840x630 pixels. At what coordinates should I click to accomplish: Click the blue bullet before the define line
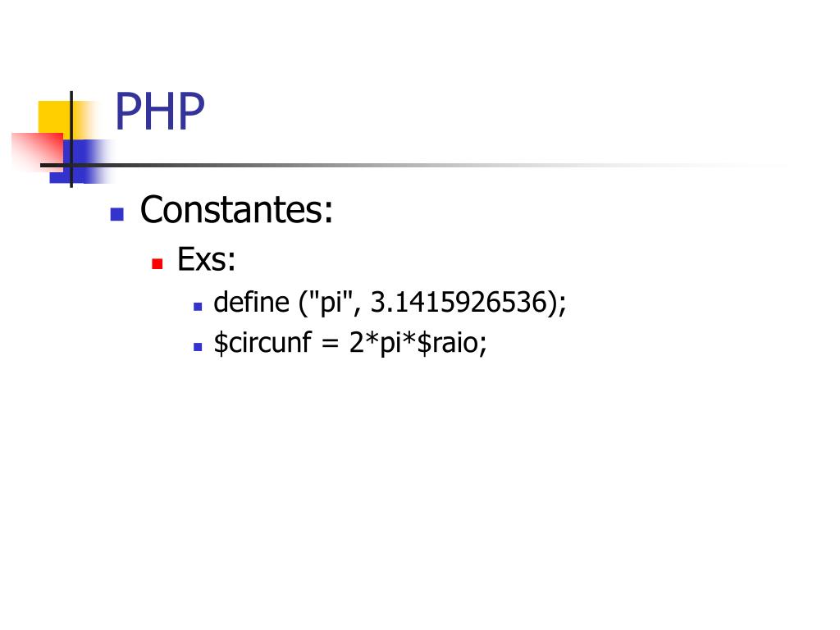[198, 307]
